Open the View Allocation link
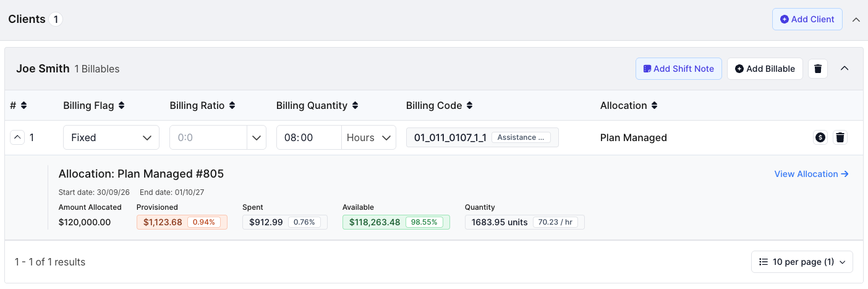This screenshot has height=289, width=868. [x=811, y=174]
